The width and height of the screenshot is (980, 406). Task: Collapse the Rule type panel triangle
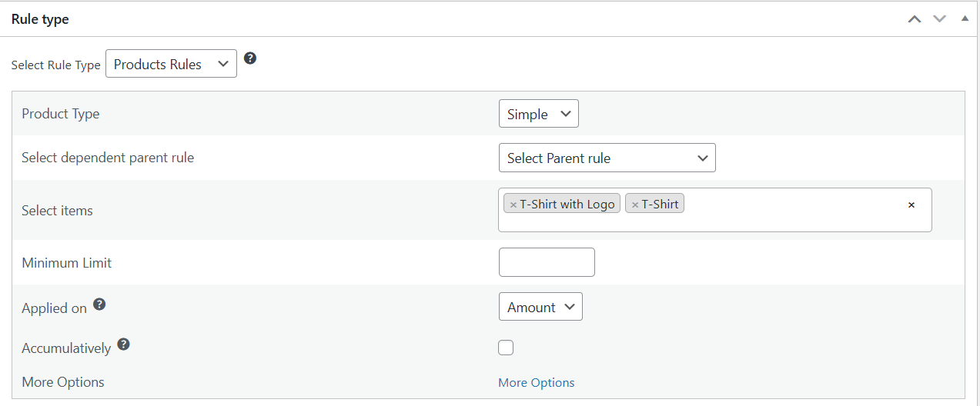965,18
